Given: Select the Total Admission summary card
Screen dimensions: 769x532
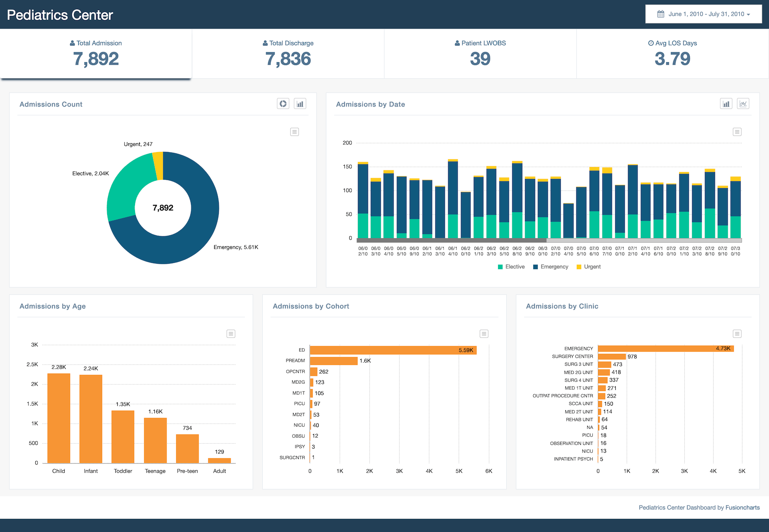Looking at the screenshot, I should (x=96, y=54).
